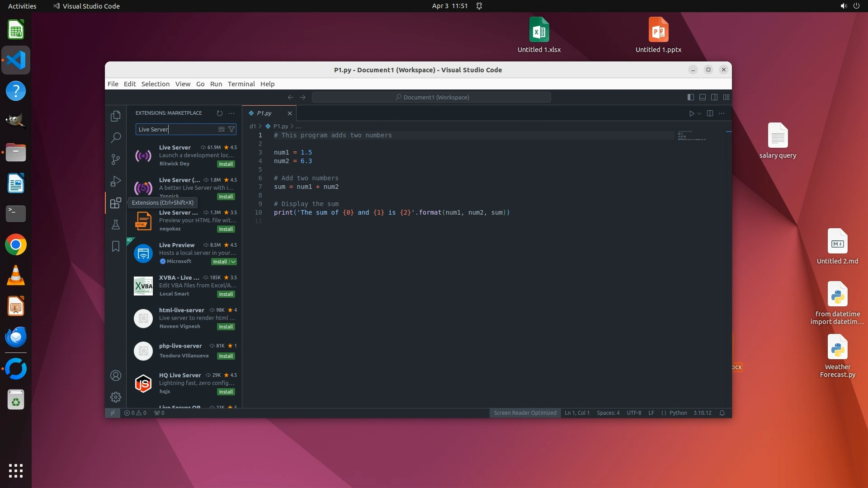Install the HQ Live Server extension
Image resolution: width=868 pixels, height=488 pixels.
pyautogui.click(x=226, y=392)
